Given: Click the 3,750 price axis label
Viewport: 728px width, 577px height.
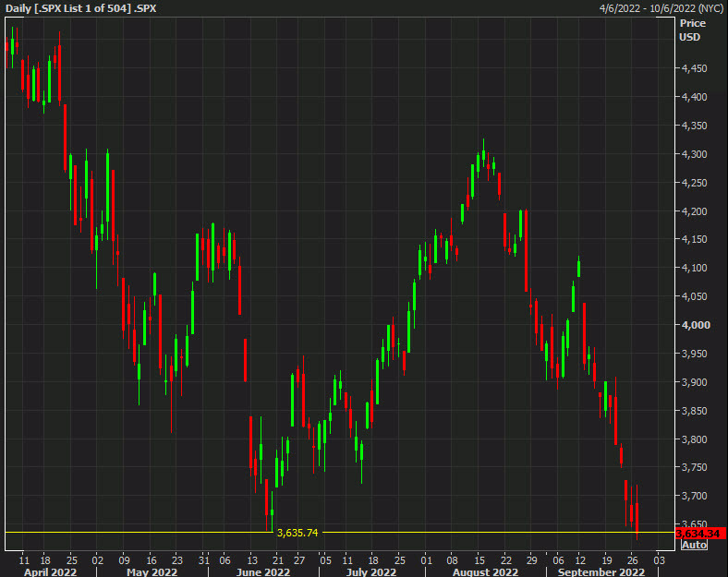Looking at the screenshot, I should pos(694,467).
